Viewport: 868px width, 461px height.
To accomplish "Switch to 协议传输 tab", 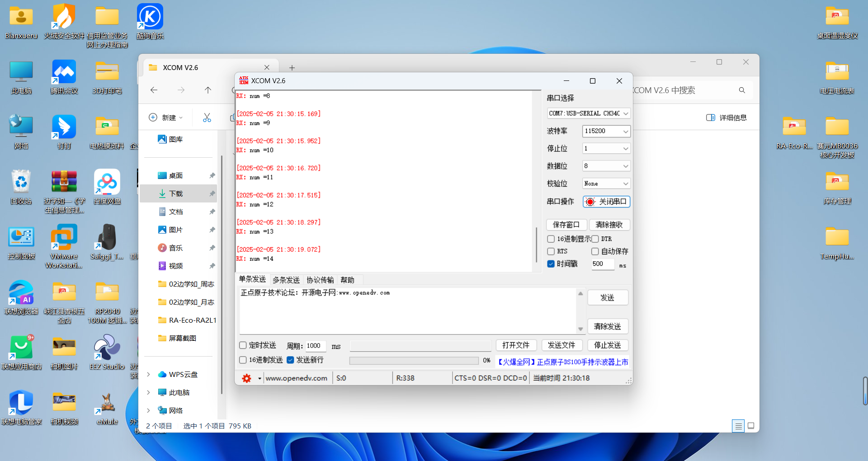I will click(x=320, y=280).
